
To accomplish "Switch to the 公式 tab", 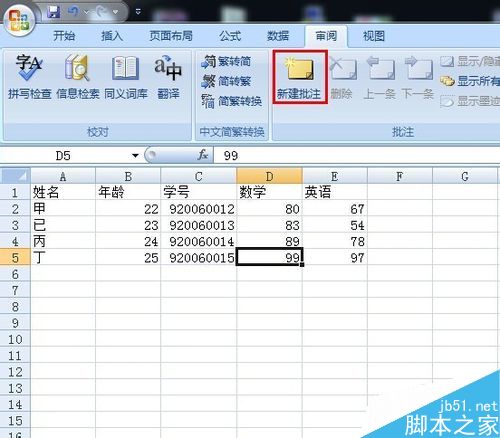I will pyautogui.click(x=230, y=36).
